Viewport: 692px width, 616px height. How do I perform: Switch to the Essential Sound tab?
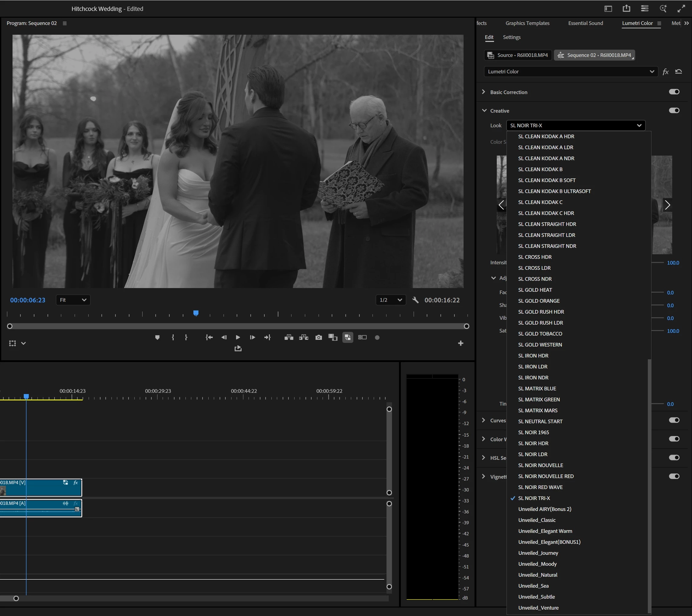(x=585, y=23)
